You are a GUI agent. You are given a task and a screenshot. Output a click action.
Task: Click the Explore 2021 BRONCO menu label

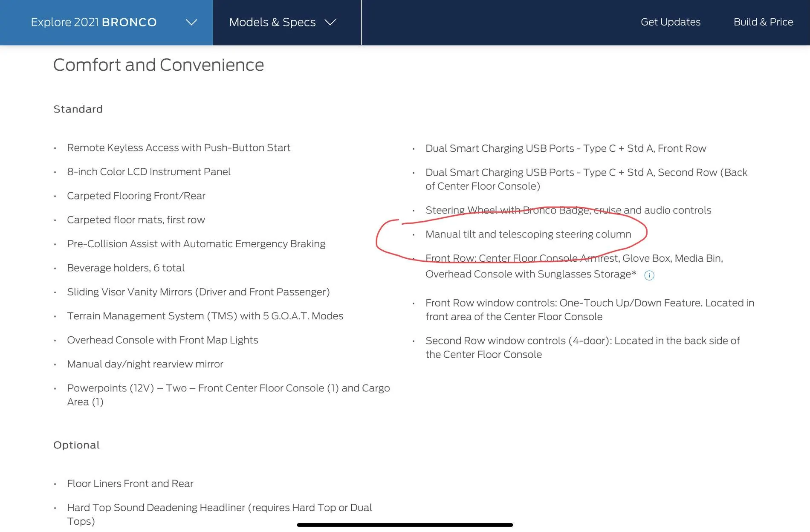point(94,22)
